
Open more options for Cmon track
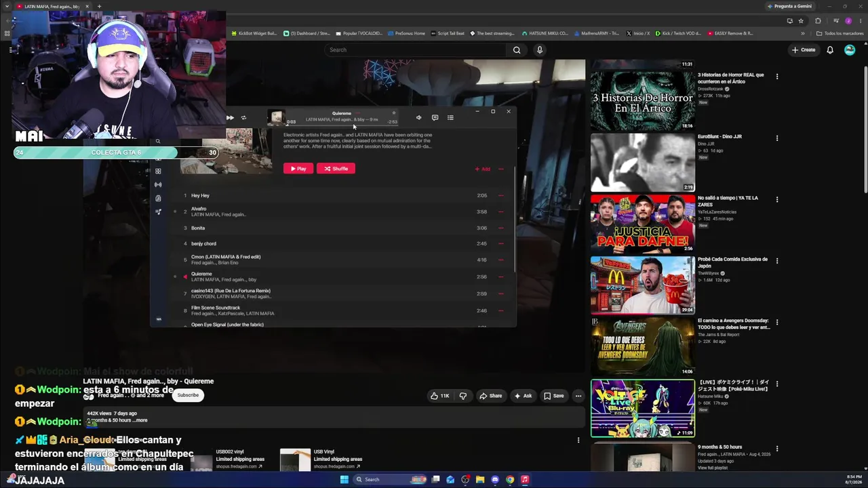501,260
